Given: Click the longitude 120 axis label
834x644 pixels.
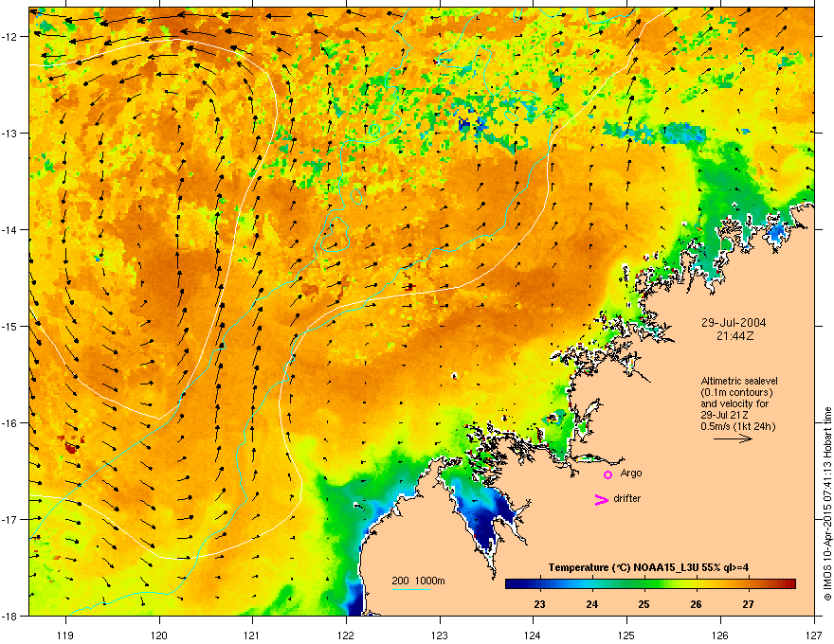Looking at the screenshot, I should (x=159, y=635).
